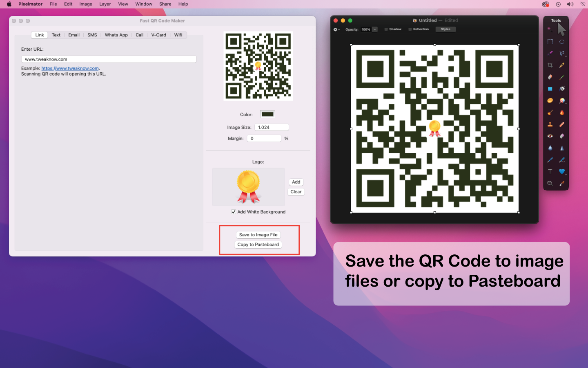This screenshot has width=588, height=368.
Task: Select the Red Eye tool
Action: click(x=550, y=136)
